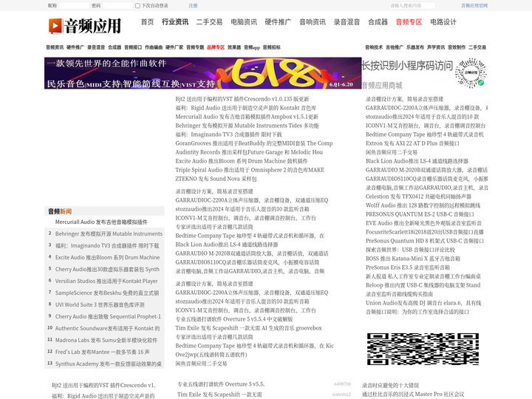Select 音频专题 in the sub-navigation
This screenshot has height=399, width=532.
click(195, 47)
